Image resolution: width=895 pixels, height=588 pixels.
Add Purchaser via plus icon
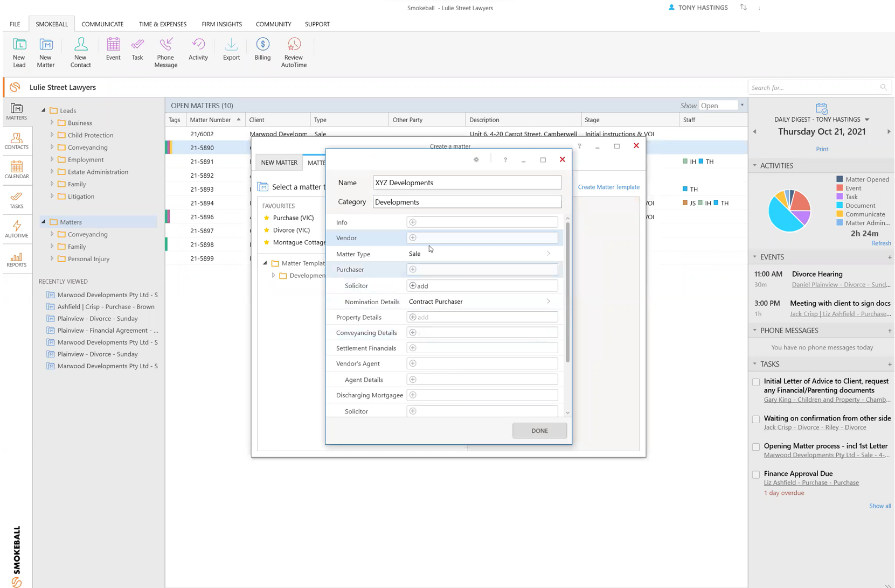point(413,269)
